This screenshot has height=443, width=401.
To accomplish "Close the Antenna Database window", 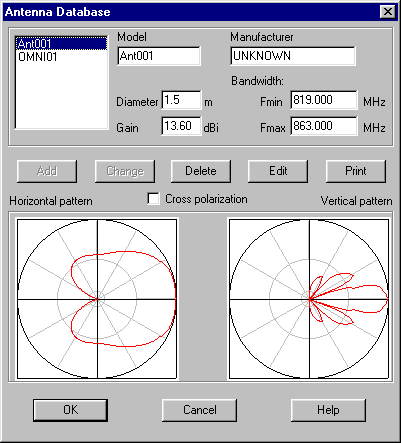I will coord(388,12).
